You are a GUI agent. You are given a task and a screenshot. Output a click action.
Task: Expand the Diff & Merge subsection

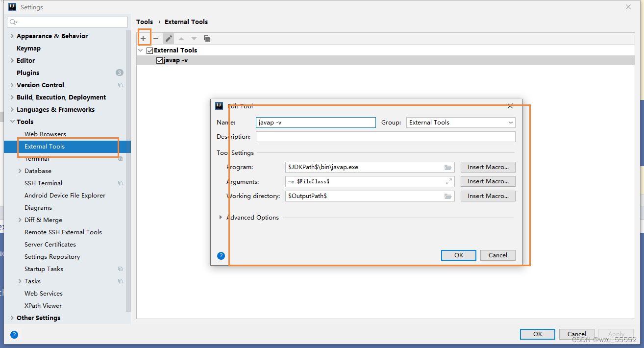coord(20,220)
